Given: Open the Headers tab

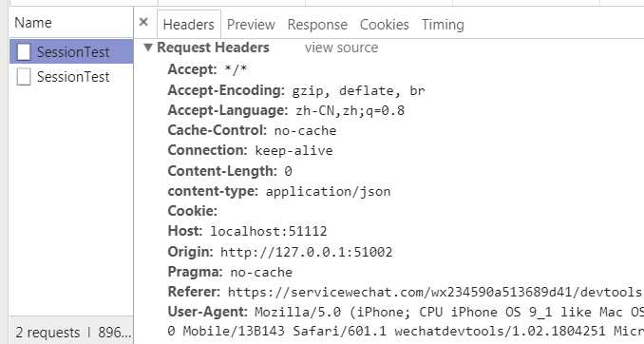Looking at the screenshot, I should coord(188,25).
